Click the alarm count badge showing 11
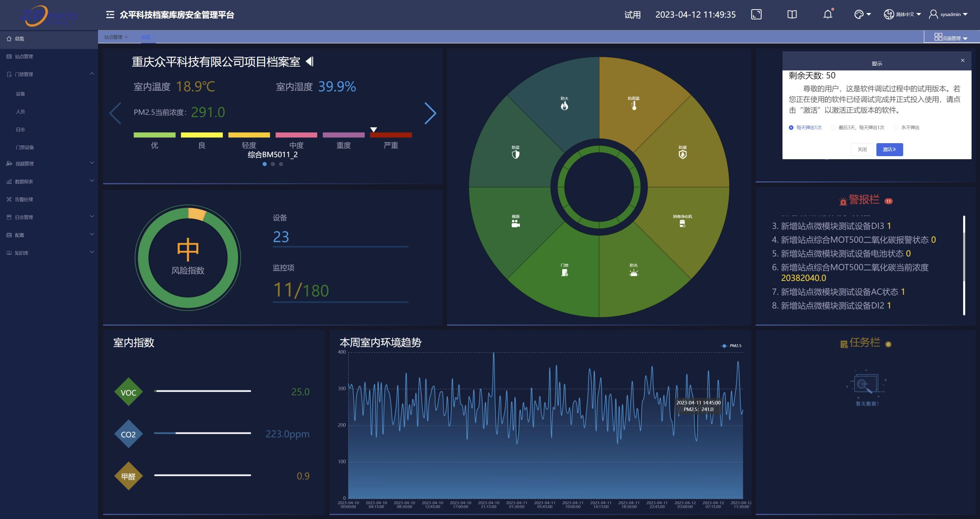The height and width of the screenshot is (519, 980). point(889,201)
